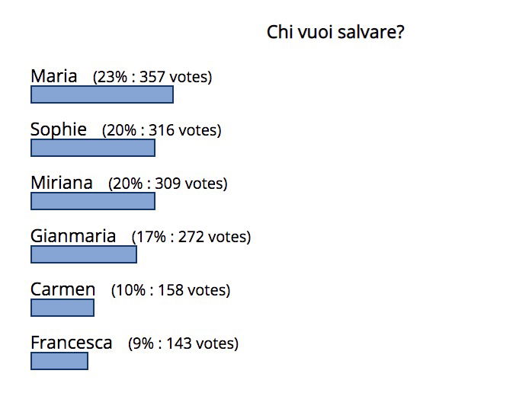532x396 pixels.
Task: Click the 'Chi vuoi salvare?' poll title
Action: pyautogui.click(x=335, y=33)
